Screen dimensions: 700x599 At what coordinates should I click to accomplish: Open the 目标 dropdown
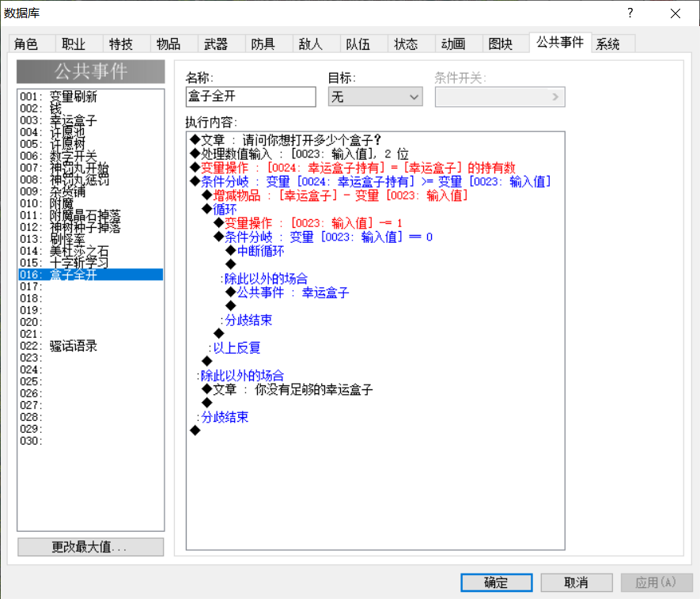click(x=376, y=97)
